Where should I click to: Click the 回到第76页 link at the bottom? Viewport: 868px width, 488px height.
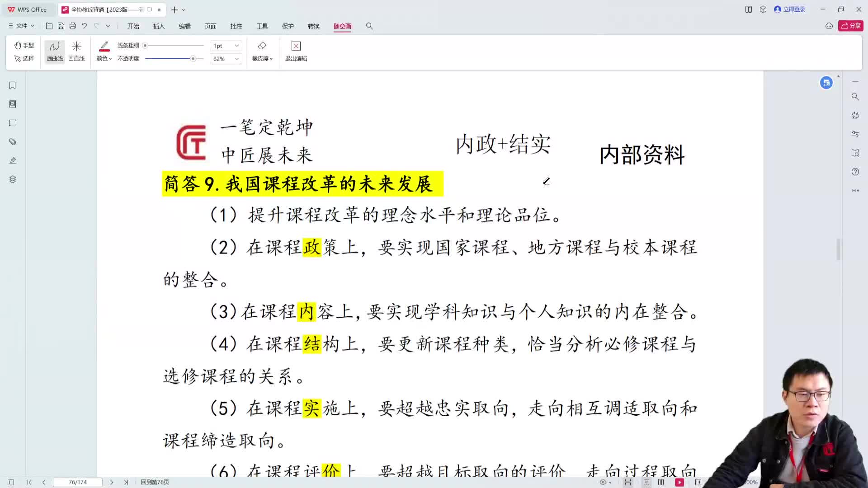pyautogui.click(x=154, y=482)
